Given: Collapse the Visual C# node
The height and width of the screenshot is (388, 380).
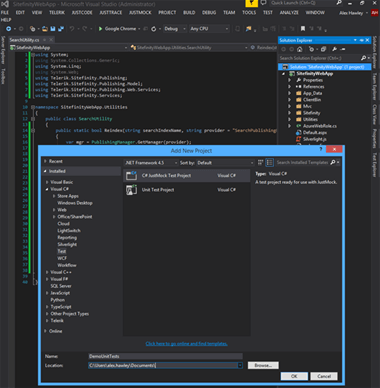Looking at the screenshot, I should tap(47, 189).
